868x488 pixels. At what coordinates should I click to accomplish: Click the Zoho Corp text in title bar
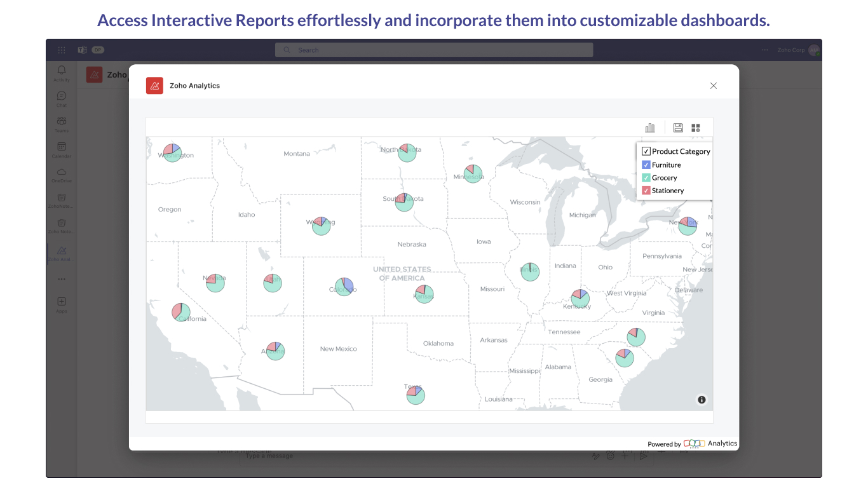791,50
